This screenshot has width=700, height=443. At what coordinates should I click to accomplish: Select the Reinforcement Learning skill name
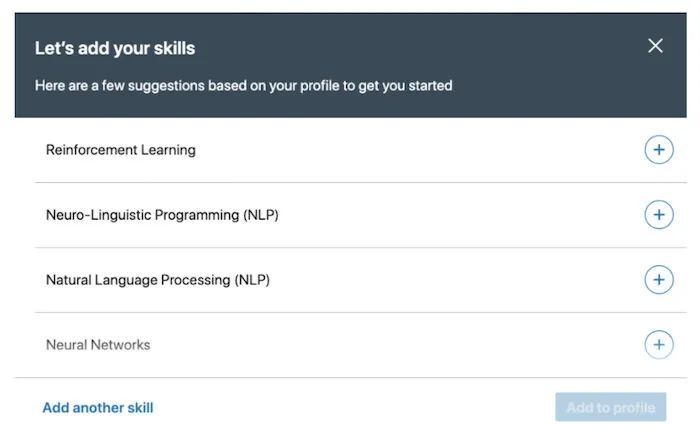coord(121,150)
